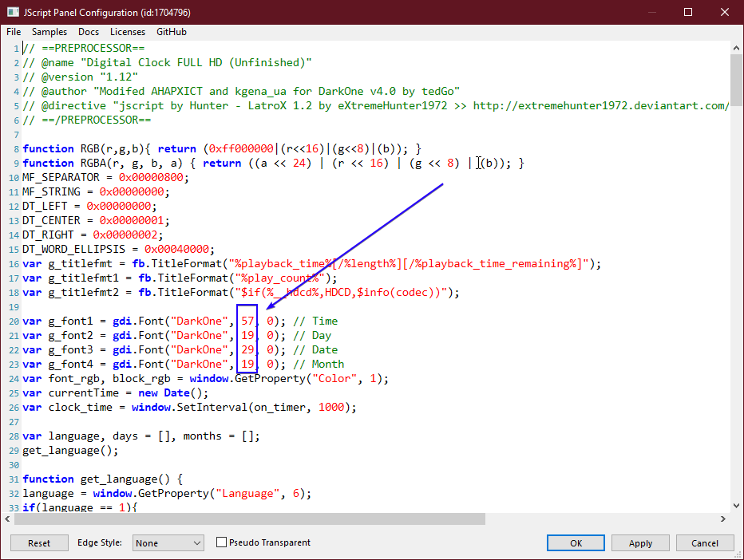Click font size 19 on g_font2 line
This screenshot has height=560, width=744.
(247, 336)
